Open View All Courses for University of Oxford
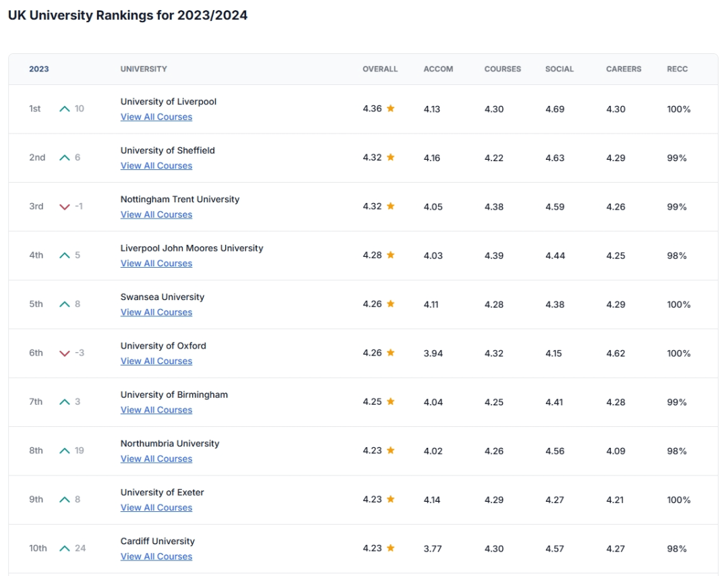The height and width of the screenshot is (576, 728). 156,361
